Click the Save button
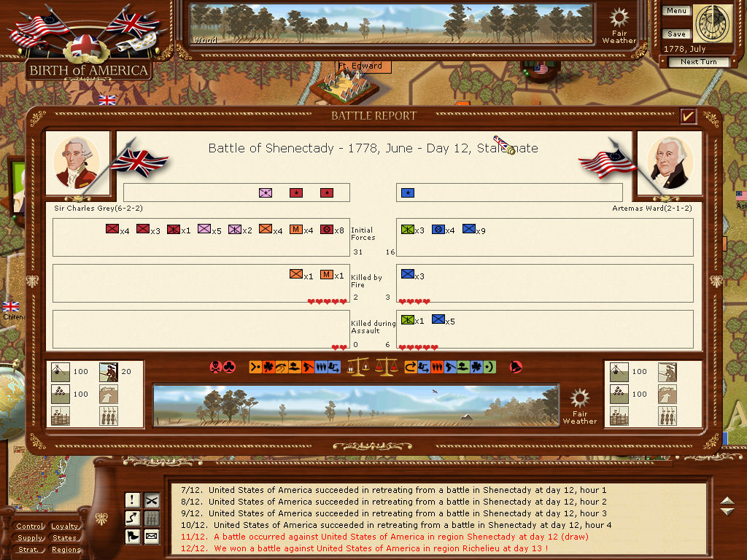This screenshot has width=747, height=560. point(676,34)
